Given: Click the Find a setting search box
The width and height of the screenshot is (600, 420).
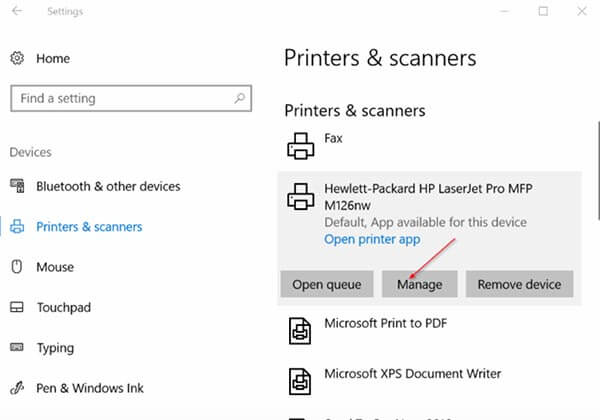Looking at the screenshot, I should pyautogui.click(x=131, y=98).
